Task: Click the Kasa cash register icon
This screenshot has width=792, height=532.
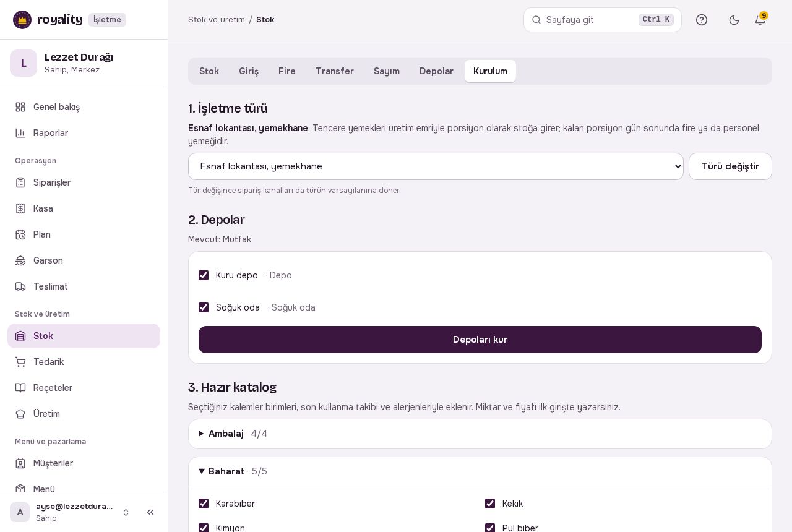Action: click(x=20, y=208)
